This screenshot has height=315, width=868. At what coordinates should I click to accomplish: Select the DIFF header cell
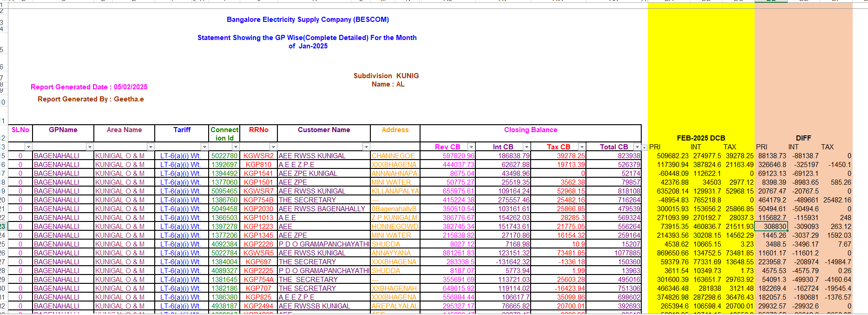click(x=803, y=138)
